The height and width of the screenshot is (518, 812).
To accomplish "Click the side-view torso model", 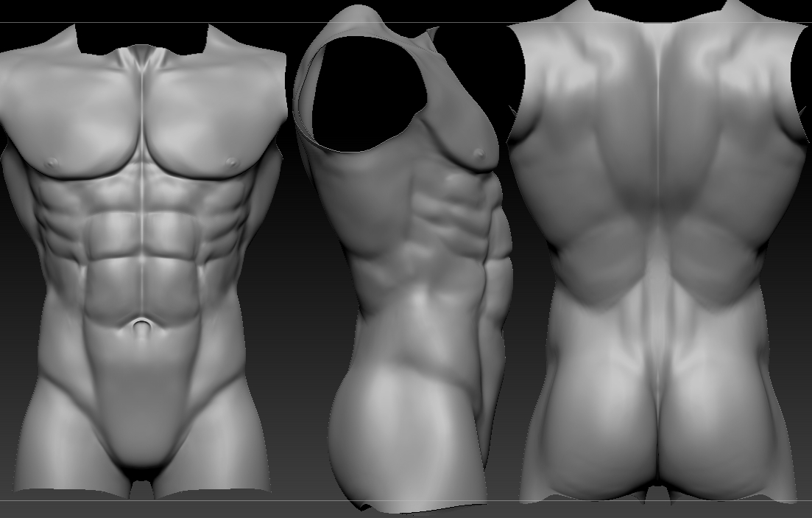I will 403,259.
